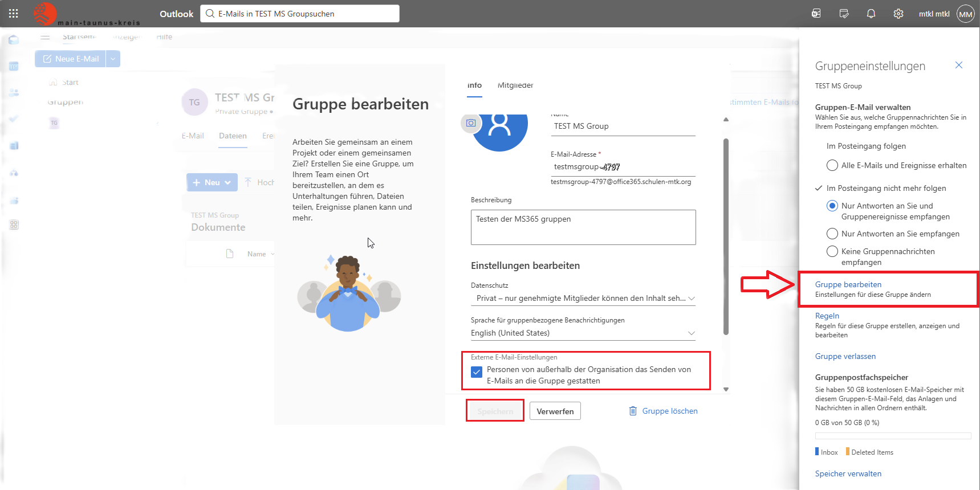Image resolution: width=980 pixels, height=490 pixels.
Task: Click the camera icon to change group photo
Action: [x=470, y=123]
